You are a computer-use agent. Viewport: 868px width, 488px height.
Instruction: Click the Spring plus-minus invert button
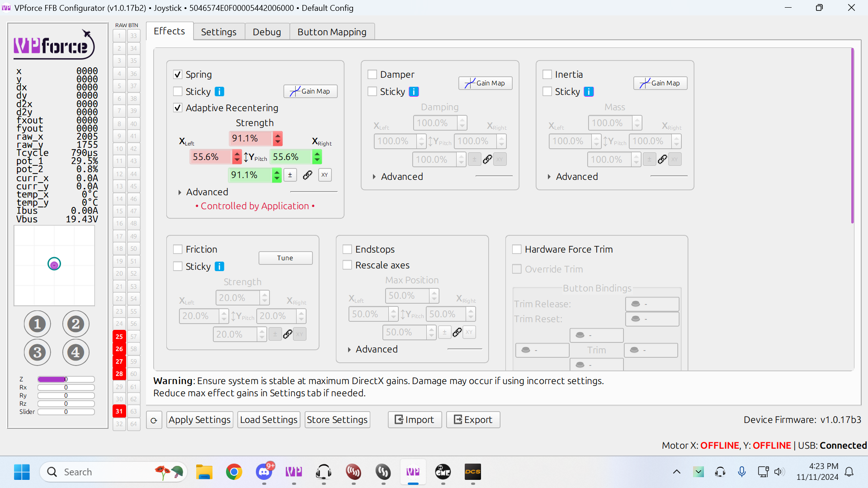tap(290, 175)
